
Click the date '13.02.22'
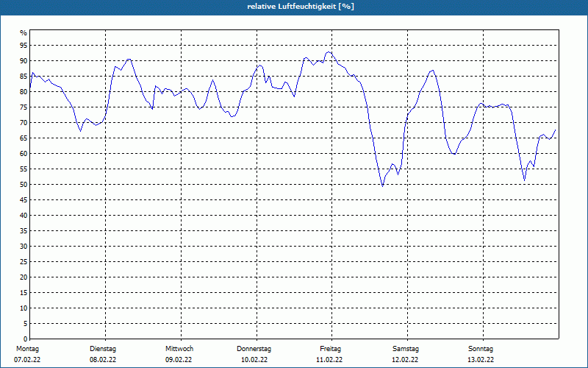[481, 360]
